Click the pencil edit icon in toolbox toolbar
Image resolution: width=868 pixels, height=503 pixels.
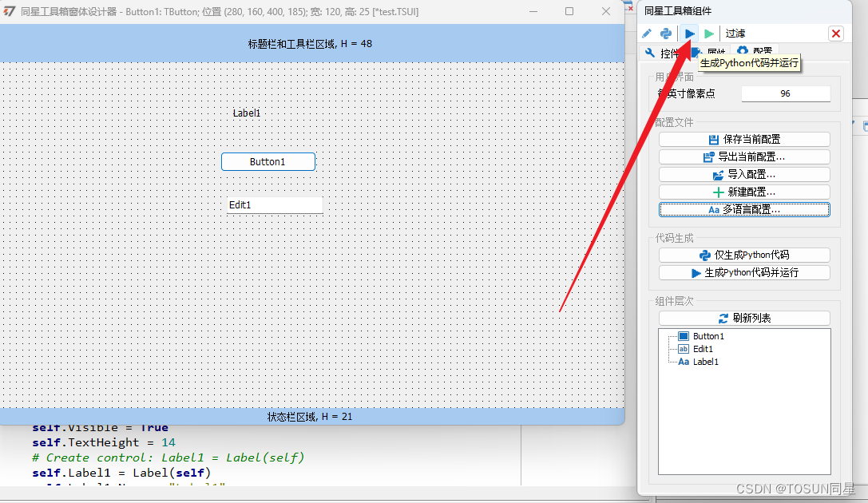click(x=647, y=34)
